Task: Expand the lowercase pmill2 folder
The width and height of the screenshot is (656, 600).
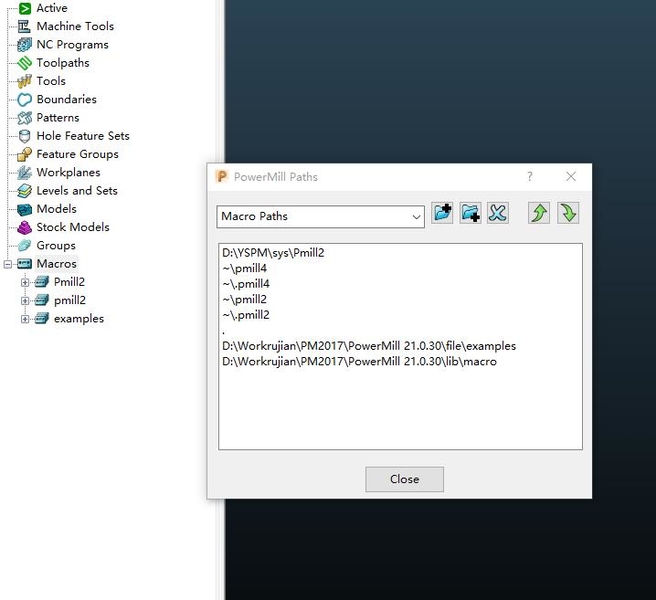Action: (25, 301)
